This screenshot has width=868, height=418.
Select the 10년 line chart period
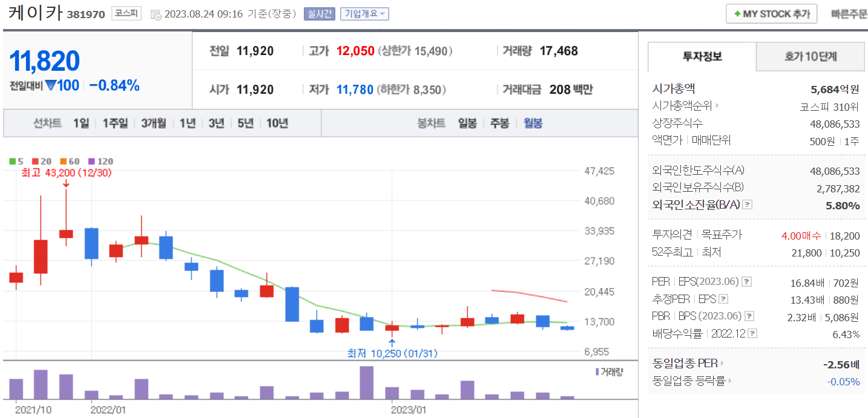tap(277, 123)
